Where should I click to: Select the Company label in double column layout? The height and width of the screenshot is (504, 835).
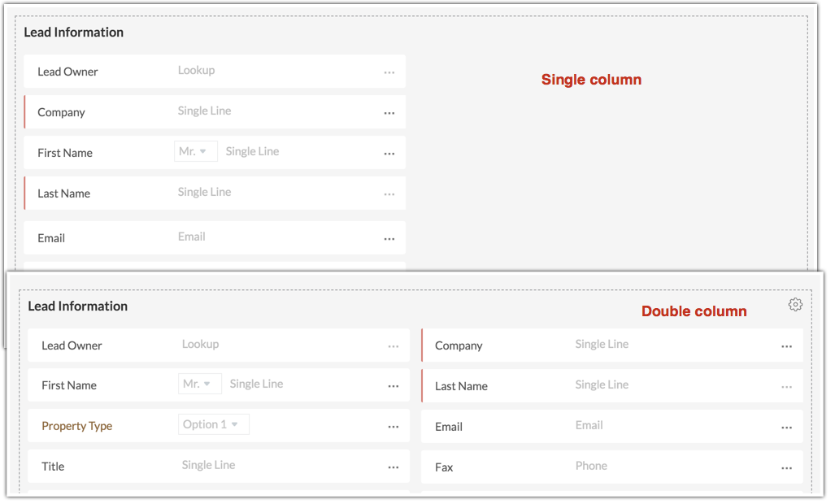[459, 346]
